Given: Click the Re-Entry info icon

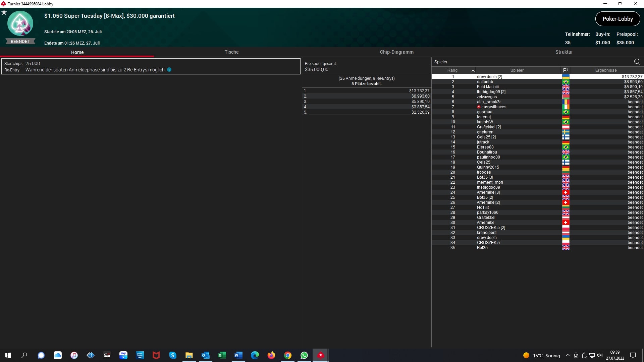Looking at the screenshot, I should click(169, 70).
